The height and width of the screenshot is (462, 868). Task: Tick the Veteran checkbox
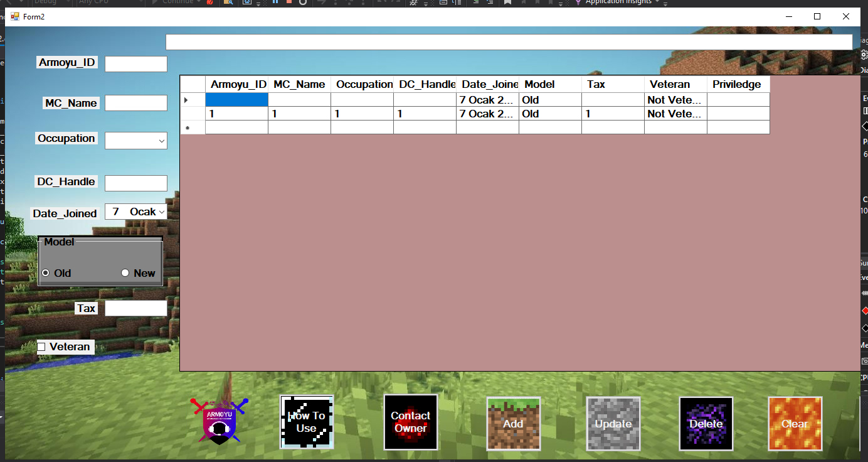pos(41,346)
